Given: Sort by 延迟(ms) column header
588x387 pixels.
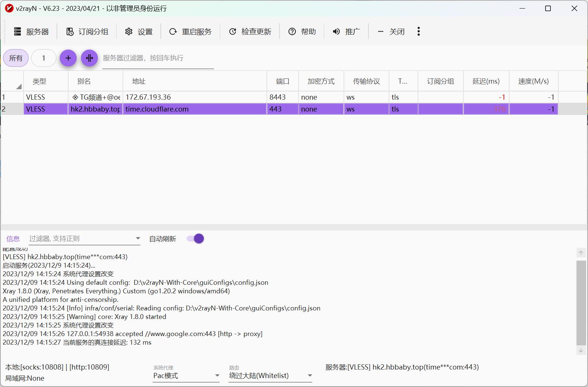Looking at the screenshot, I should (x=486, y=81).
